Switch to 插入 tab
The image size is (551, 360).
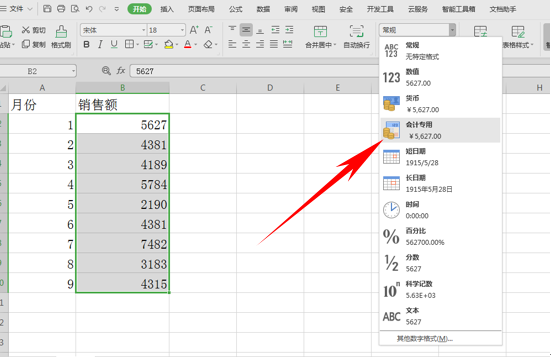167,9
